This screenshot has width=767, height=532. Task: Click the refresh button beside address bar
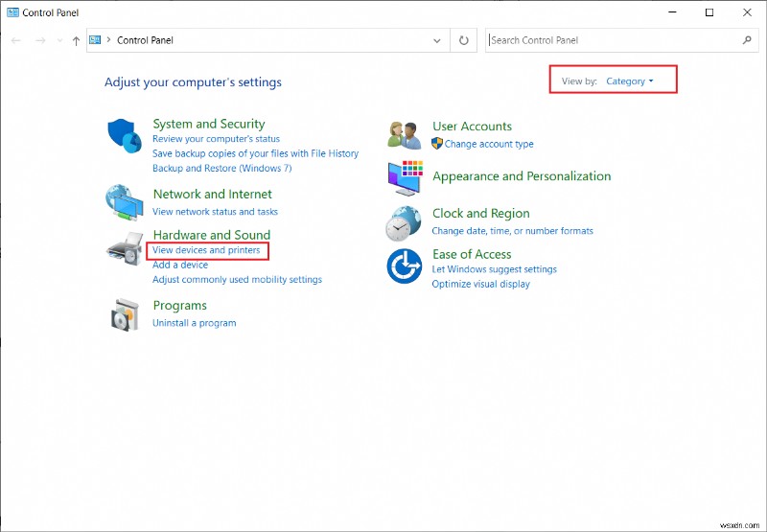point(464,40)
